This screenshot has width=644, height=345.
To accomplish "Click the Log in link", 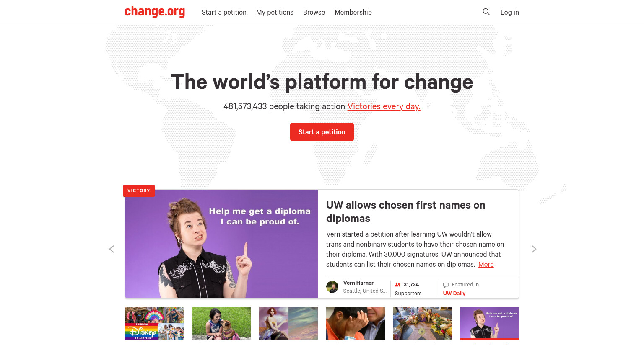I will click(x=509, y=12).
